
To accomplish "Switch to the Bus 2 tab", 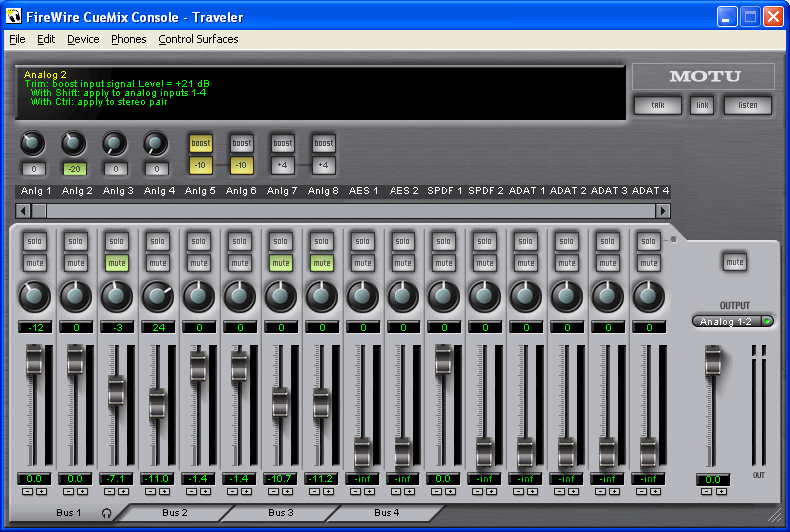I will (x=175, y=512).
